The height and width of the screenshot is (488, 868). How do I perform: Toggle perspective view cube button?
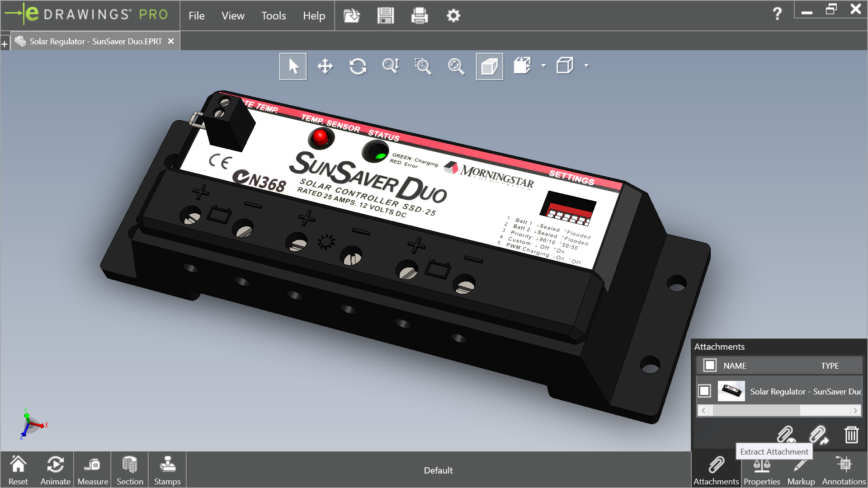click(x=489, y=66)
